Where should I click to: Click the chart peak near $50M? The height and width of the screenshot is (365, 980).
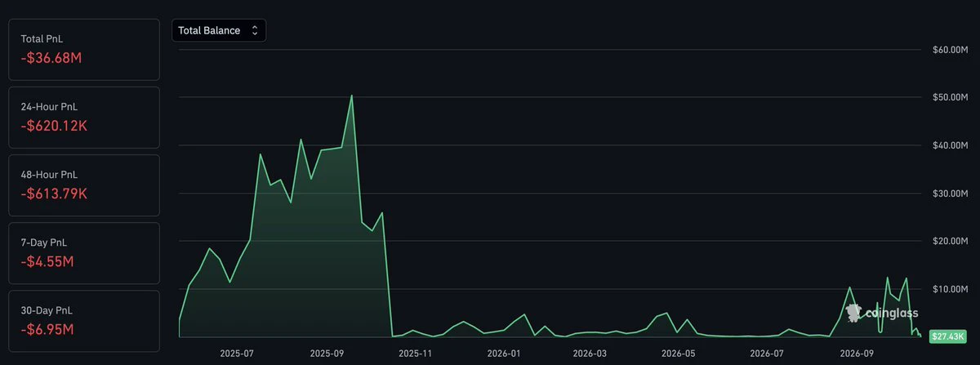click(x=351, y=96)
